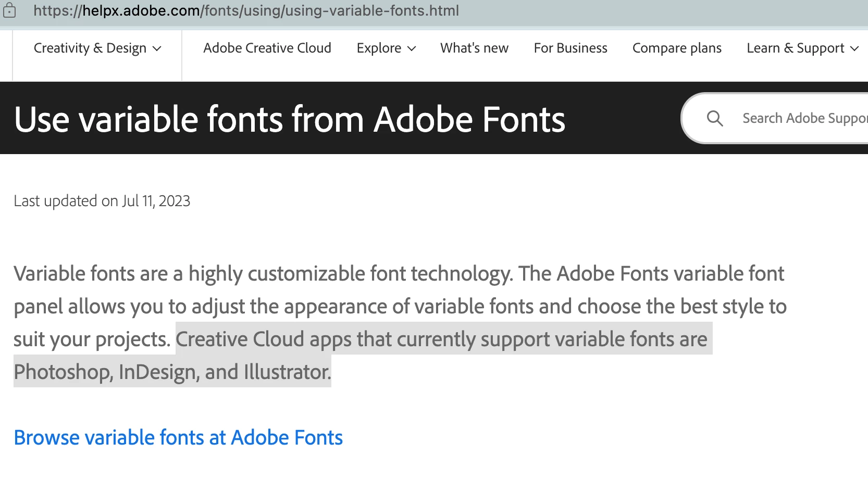Click the page title Use variable fonts
Screen dimensions: 868x480
coord(290,119)
